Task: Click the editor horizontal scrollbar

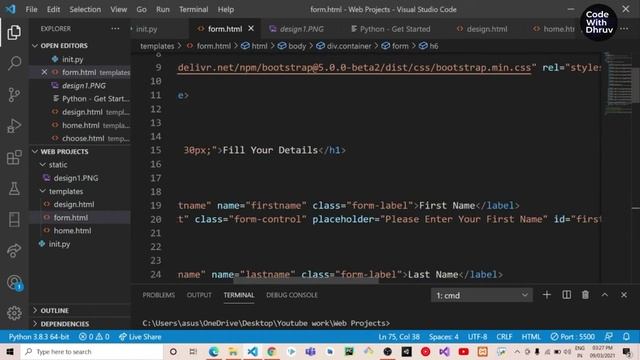Action: pos(306,280)
